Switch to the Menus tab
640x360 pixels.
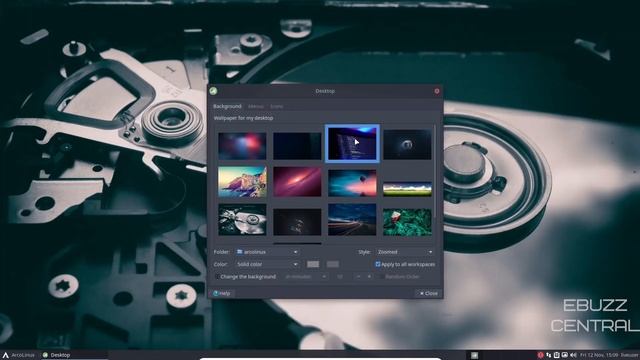pyautogui.click(x=256, y=107)
